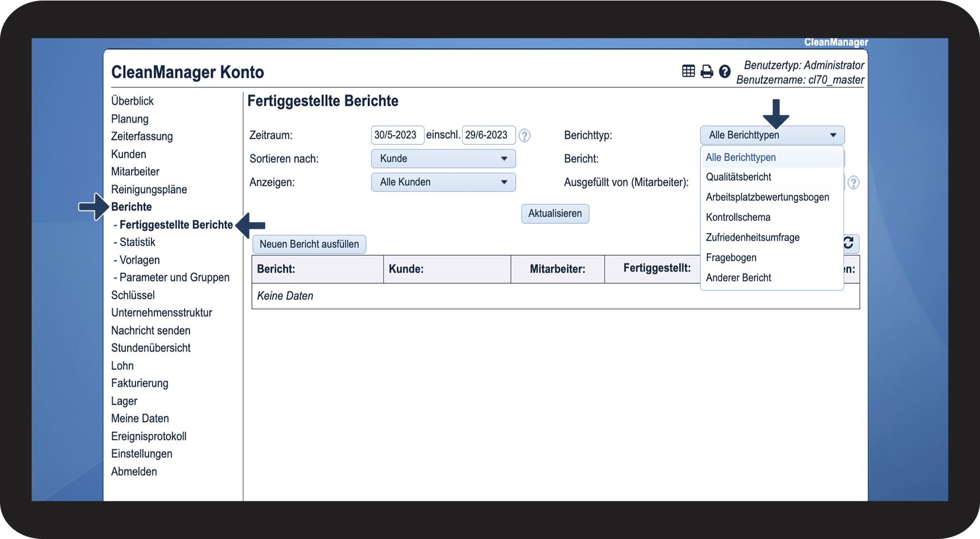The width and height of the screenshot is (980, 539).
Task: Open Ereignisprotokoll in the sidebar
Action: coord(149,436)
